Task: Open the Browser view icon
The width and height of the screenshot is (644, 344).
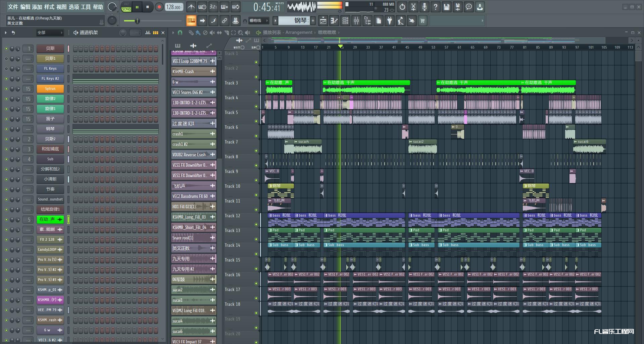Action: tap(367, 21)
